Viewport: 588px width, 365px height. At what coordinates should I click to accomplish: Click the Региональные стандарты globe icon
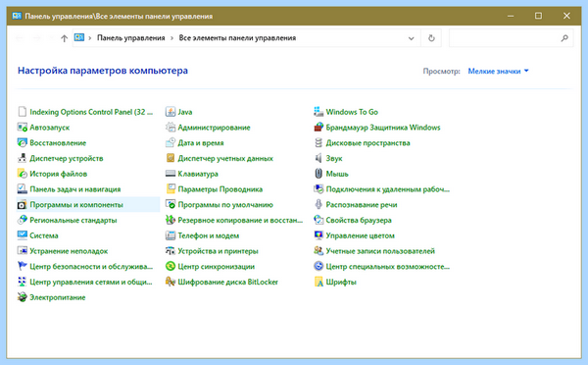(23, 220)
